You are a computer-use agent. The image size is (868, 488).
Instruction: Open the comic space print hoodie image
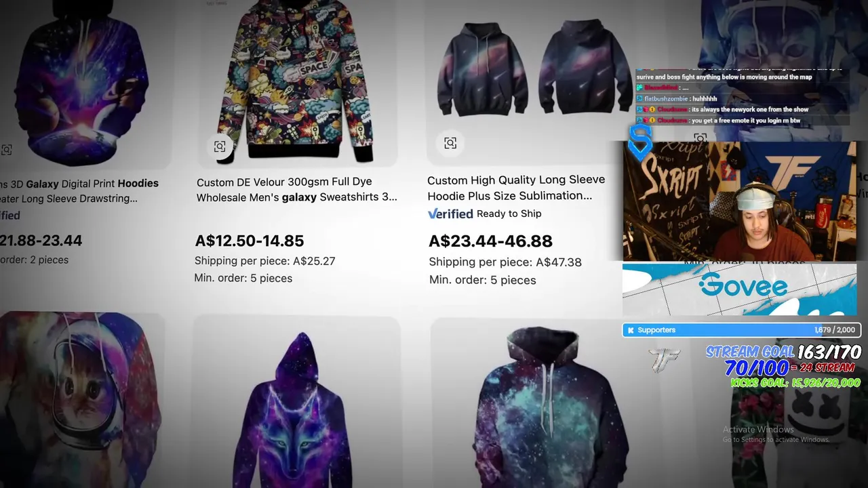click(296, 83)
